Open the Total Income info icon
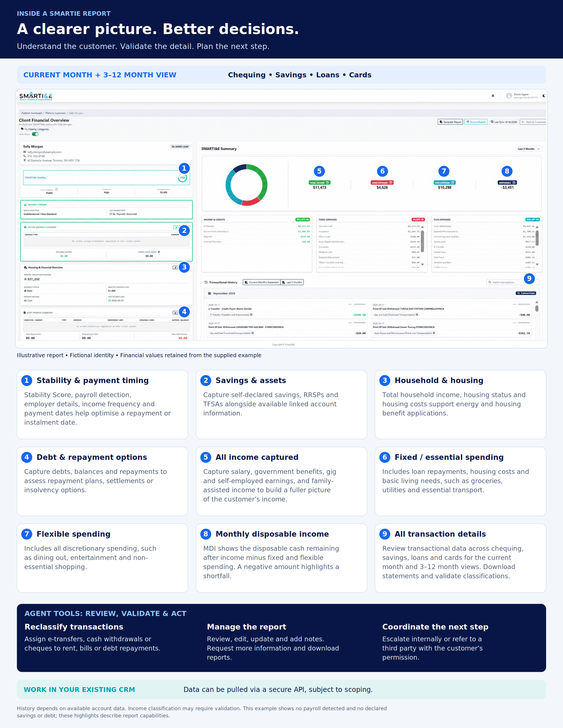 (x=328, y=183)
